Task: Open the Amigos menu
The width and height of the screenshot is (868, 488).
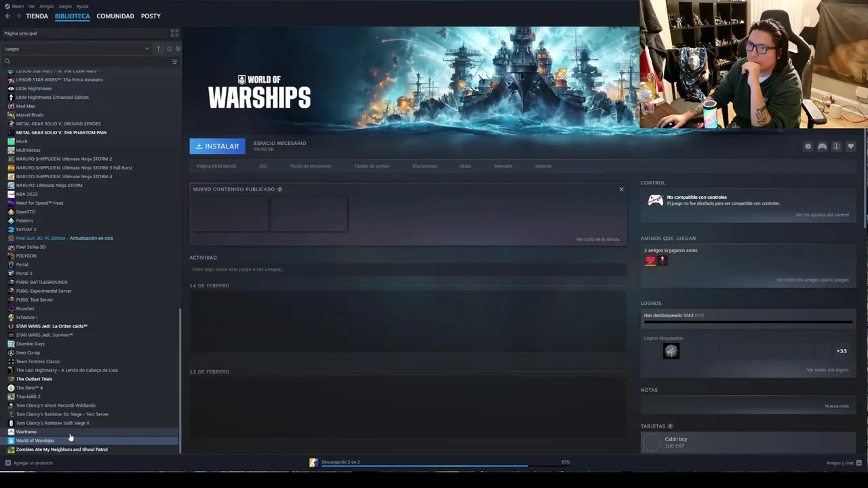Action: pyautogui.click(x=47, y=6)
